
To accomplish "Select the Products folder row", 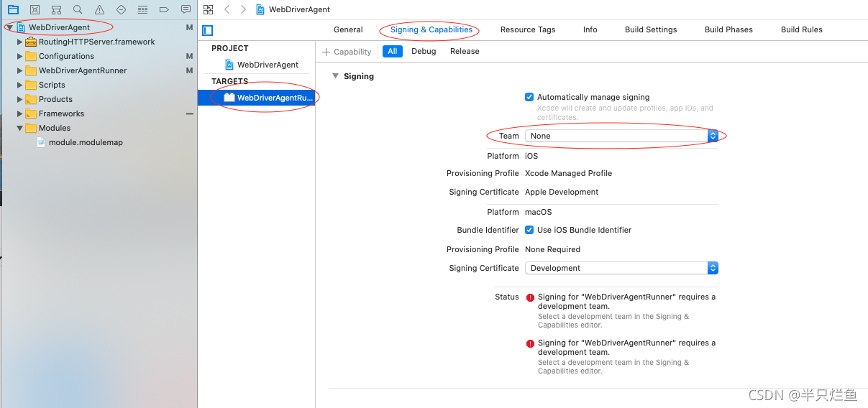I will tap(99, 99).
